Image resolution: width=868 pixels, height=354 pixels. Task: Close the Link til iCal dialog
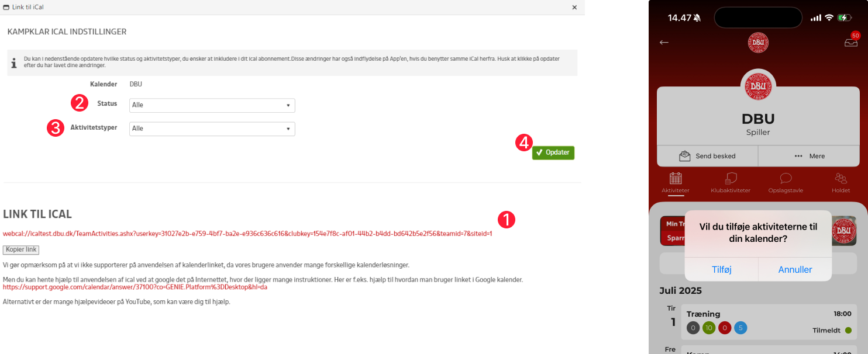(x=574, y=7)
